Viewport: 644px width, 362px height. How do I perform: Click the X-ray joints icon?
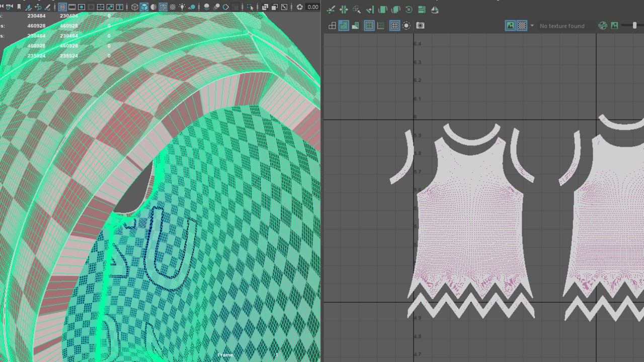284,7
